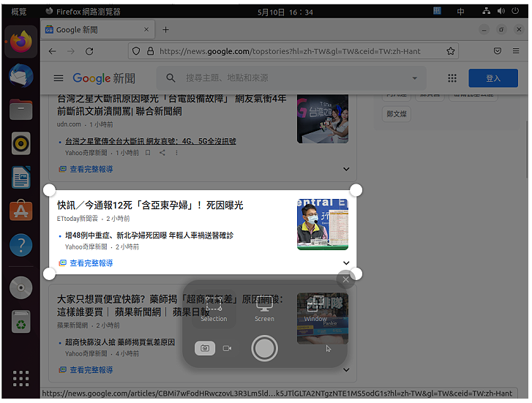Image resolution: width=532 pixels, height=403 pixels.
Task: Switch to screen recording video mode
Action: click(227, 348)
